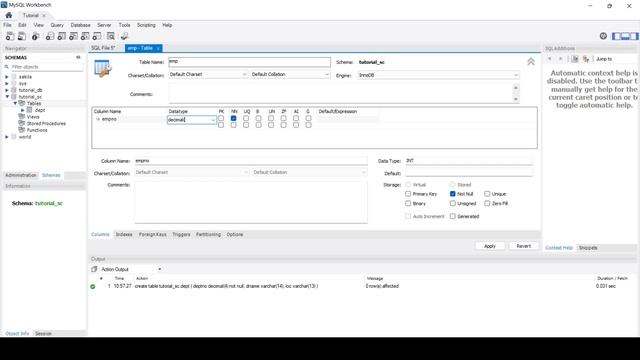This screenshot has height=360, width=640.
Task: Open SQL script file toolbar icon
Action: tap(22, 36)
